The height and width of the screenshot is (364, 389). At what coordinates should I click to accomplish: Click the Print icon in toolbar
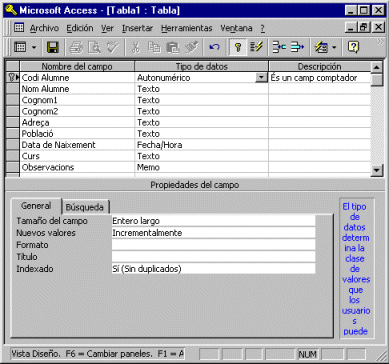pyautogui.click(x=76, y=47)
